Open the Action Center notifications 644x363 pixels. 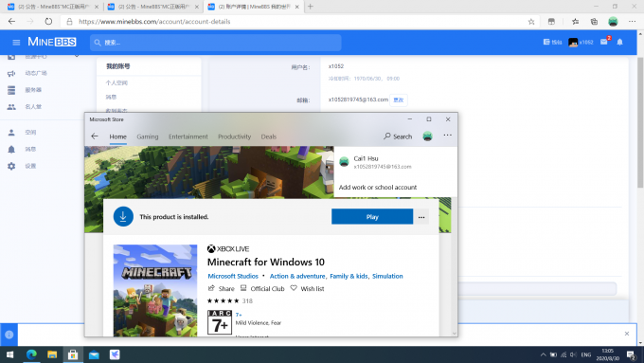click(632, 354)
